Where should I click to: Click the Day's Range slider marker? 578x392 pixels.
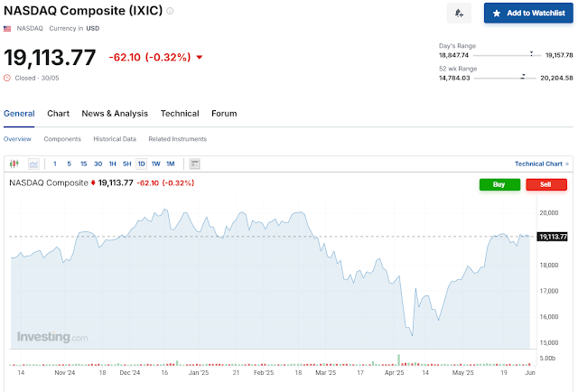pos(531,54)
